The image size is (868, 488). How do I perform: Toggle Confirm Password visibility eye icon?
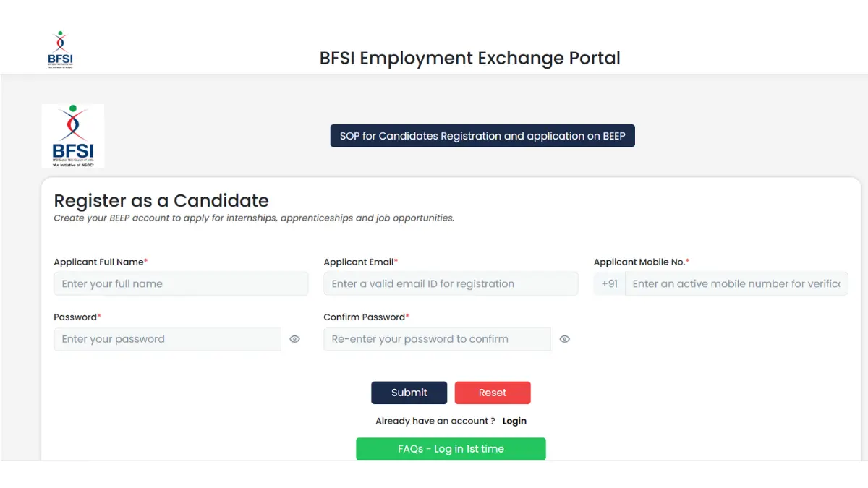tap(565, 339)
